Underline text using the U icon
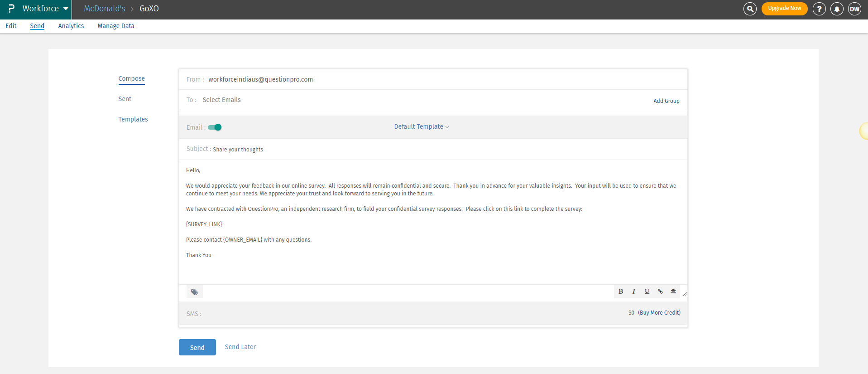868x374 pixels. (647, 291)
